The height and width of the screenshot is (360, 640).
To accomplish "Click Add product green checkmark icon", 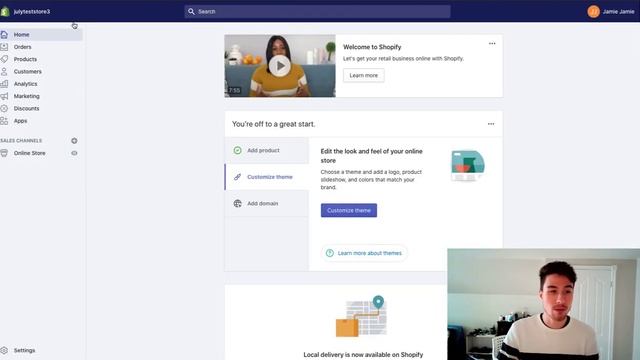I will [x=238, y=150].
